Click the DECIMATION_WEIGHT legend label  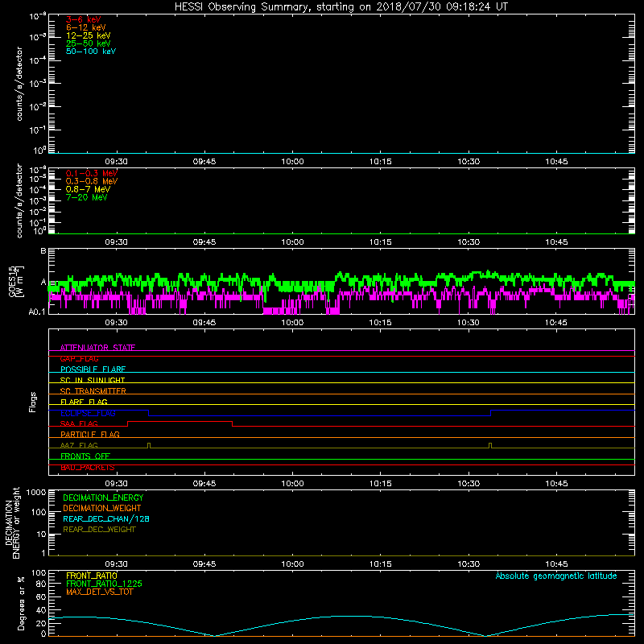(102, 508)
